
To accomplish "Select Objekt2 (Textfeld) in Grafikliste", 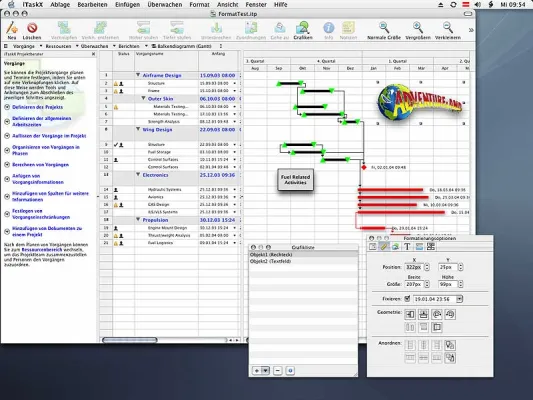I will [x=303, y=261].
